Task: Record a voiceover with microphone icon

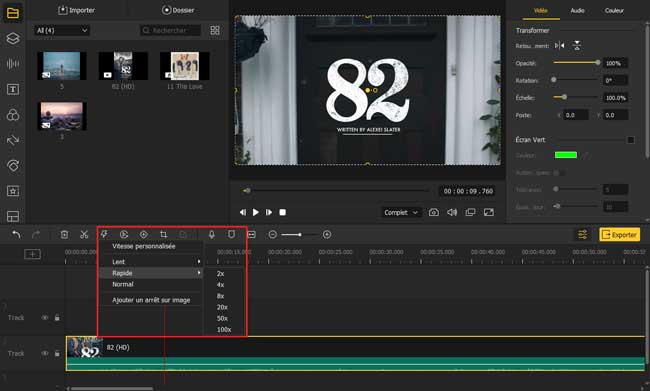Action: [211, 235]
